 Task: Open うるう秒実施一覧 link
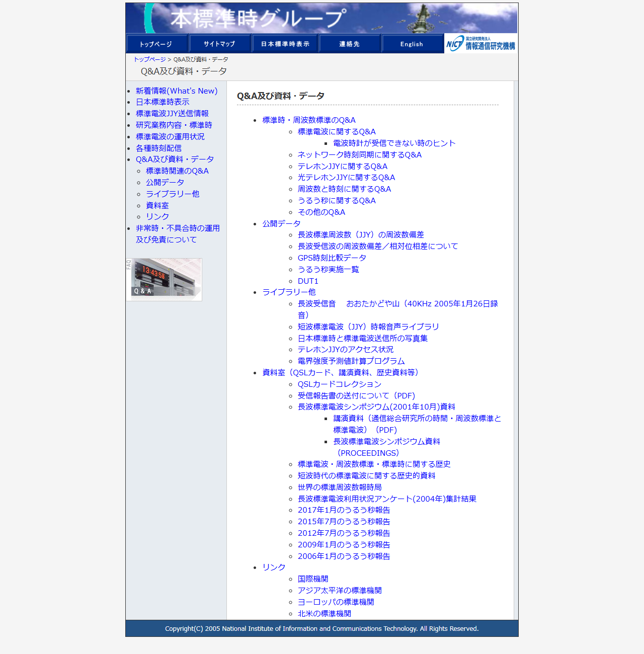point(329,270)
